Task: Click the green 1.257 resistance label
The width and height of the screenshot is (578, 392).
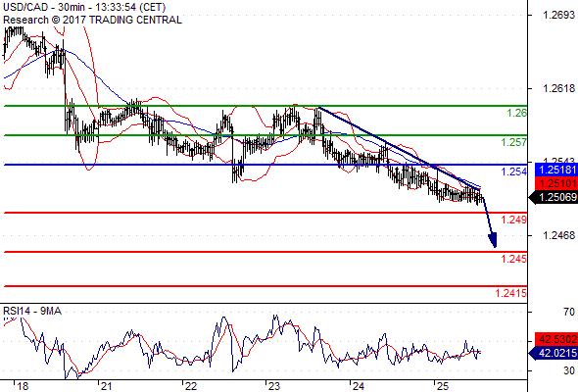Action: click(513, 142)
